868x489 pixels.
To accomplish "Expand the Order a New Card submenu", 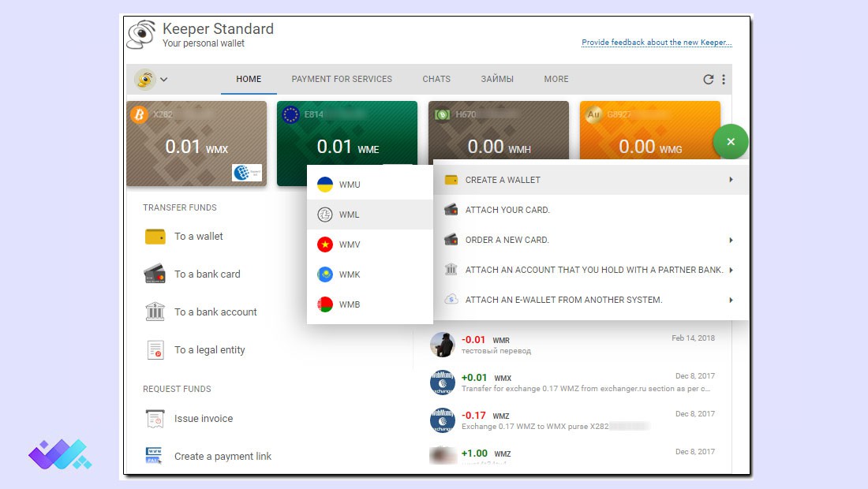I will coord(731,240).
